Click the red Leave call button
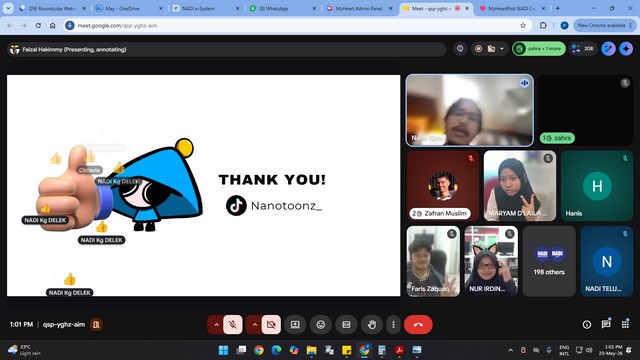 coord(418,324)
